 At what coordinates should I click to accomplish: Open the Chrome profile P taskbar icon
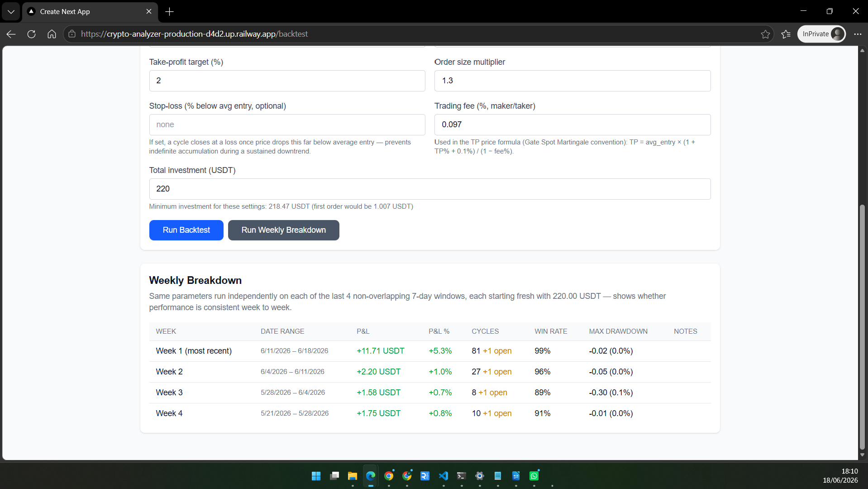click(x=407, y=476)
